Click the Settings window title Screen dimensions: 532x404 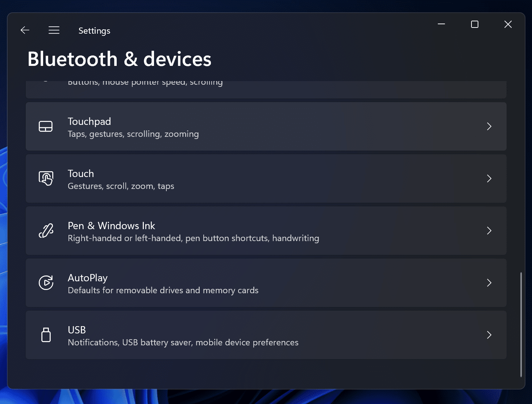[x=94, y=31]
